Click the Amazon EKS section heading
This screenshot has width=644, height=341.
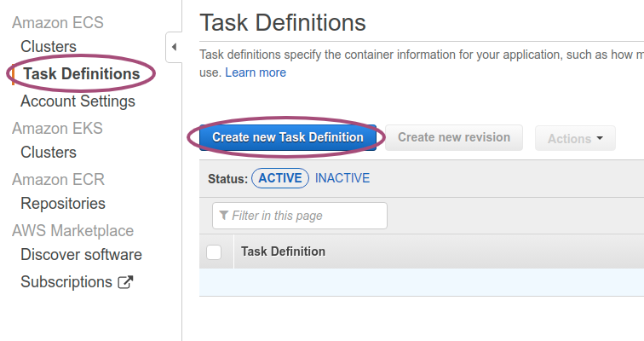click(x=58, y=128)
